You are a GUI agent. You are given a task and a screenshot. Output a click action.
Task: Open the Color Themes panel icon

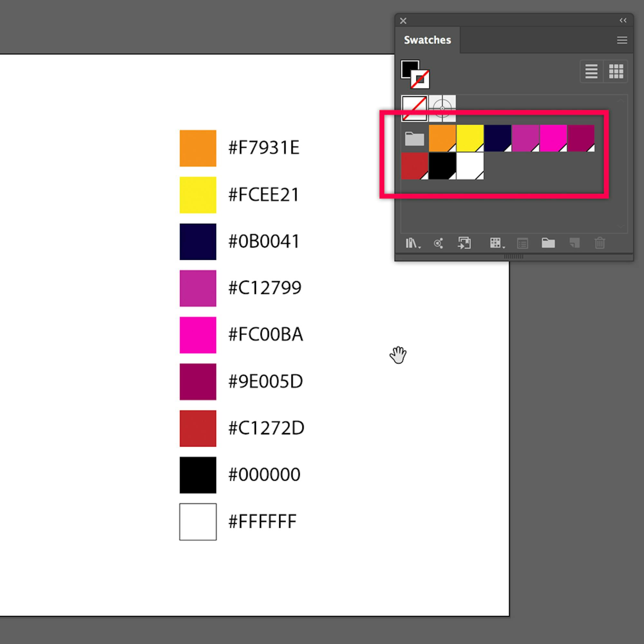coord(438,243)
